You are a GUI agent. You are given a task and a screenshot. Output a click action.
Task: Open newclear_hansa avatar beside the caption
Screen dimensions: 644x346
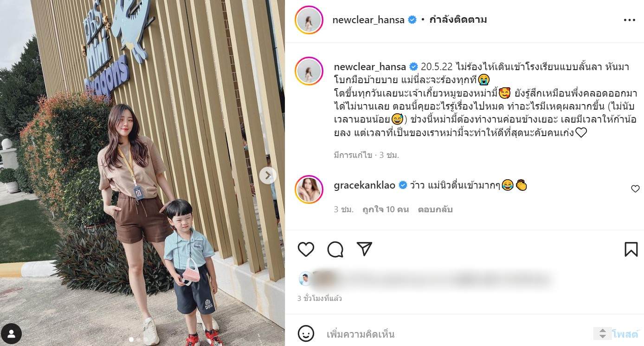tap(309, 71)
